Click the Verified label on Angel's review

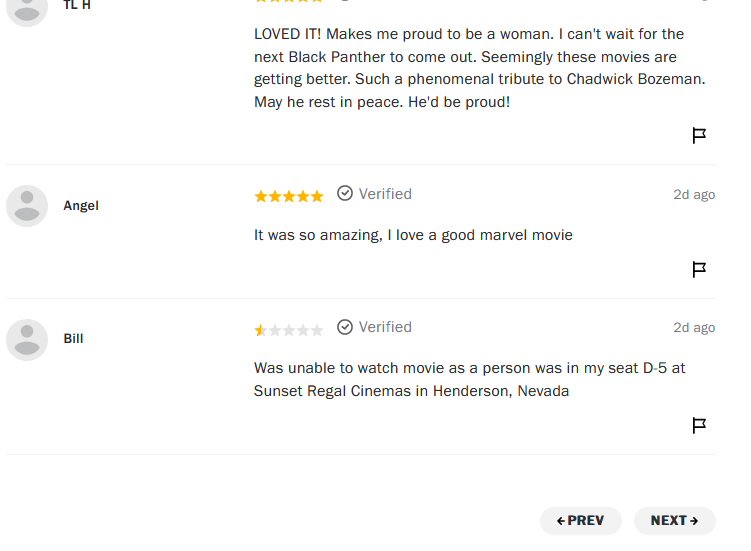[385, 194]
